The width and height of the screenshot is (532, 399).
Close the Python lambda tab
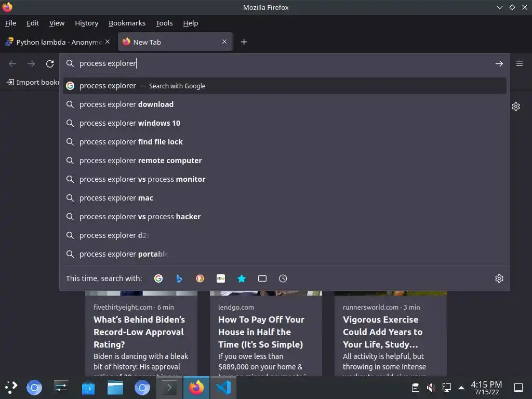[x=108, y=42]
